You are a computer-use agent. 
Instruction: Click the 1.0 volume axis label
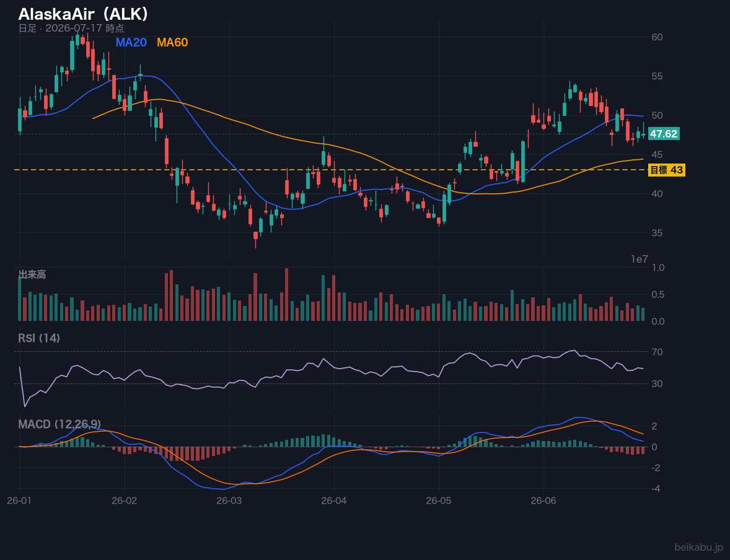[658, 268]
